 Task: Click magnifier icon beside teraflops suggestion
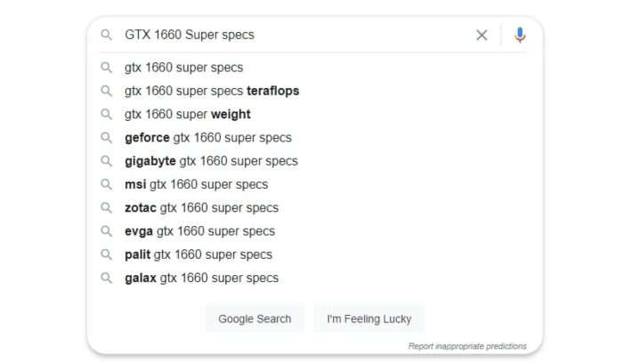(106, 91)
